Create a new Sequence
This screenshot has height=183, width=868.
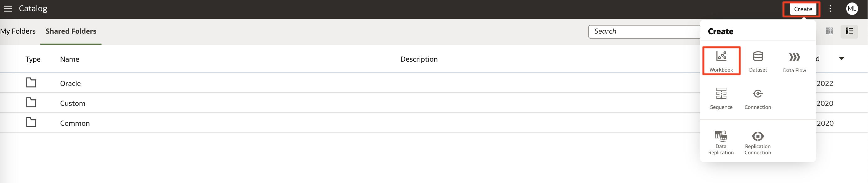pyautogui.click(x=721, y=98)
